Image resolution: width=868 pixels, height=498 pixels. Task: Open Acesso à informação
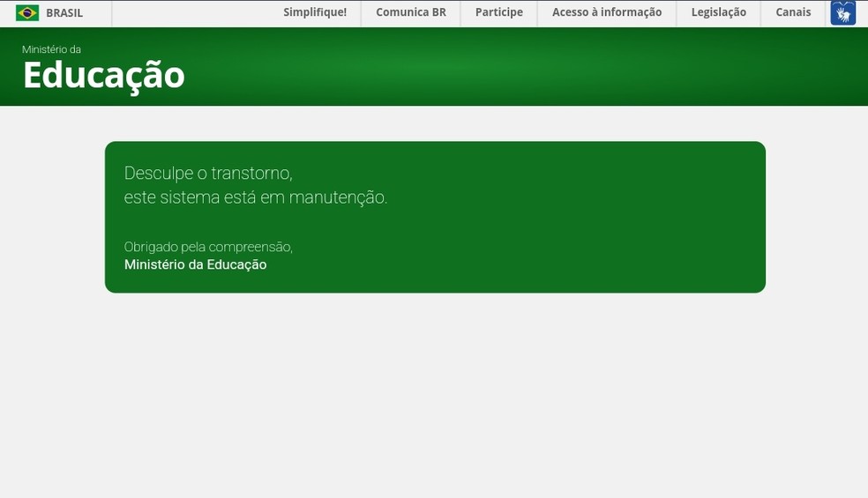[x=607, y=12]
